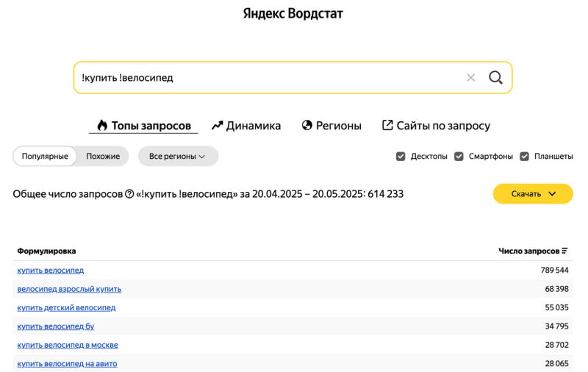Image resolution: width=588 pixels, height=372 pixels.
Task: Click купить детский велосипед link
Action: click(66, 307)
